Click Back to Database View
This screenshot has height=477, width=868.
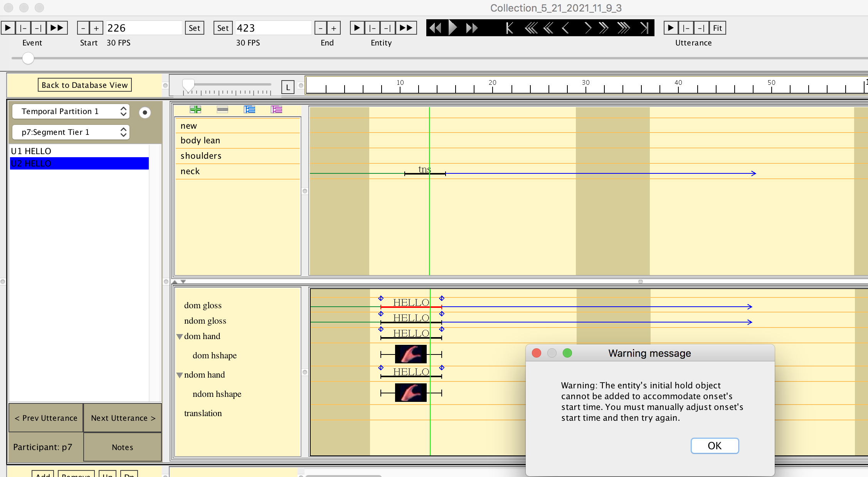tap(84, 84)
